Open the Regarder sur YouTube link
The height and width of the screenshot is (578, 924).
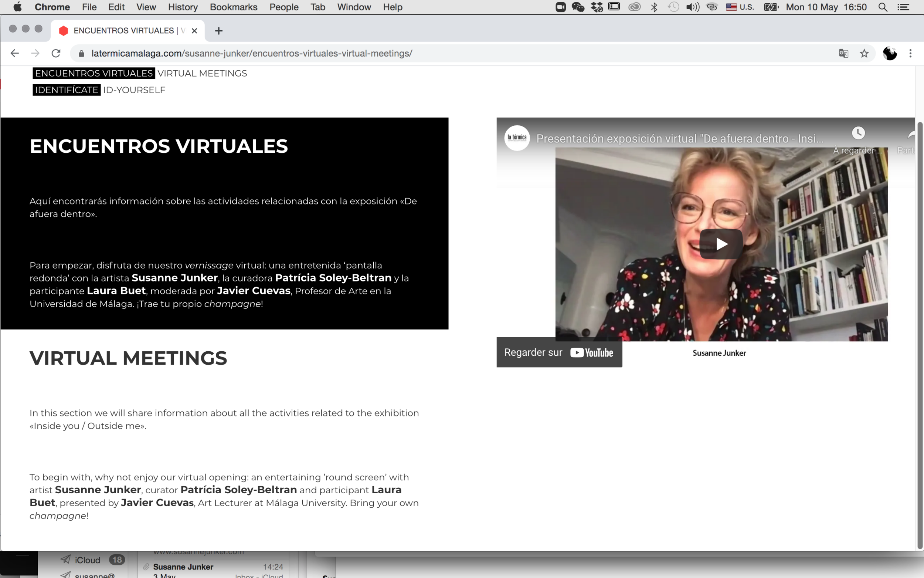coord(559,352)
